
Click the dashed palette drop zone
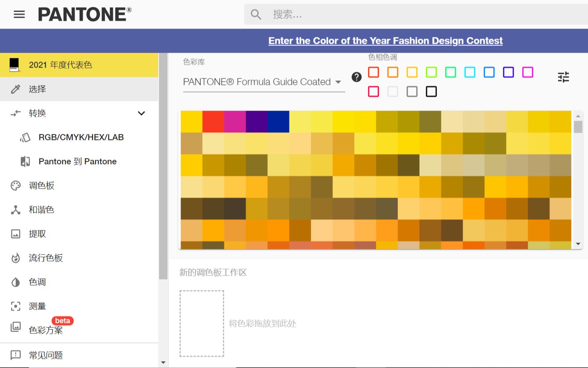point(202,323)
